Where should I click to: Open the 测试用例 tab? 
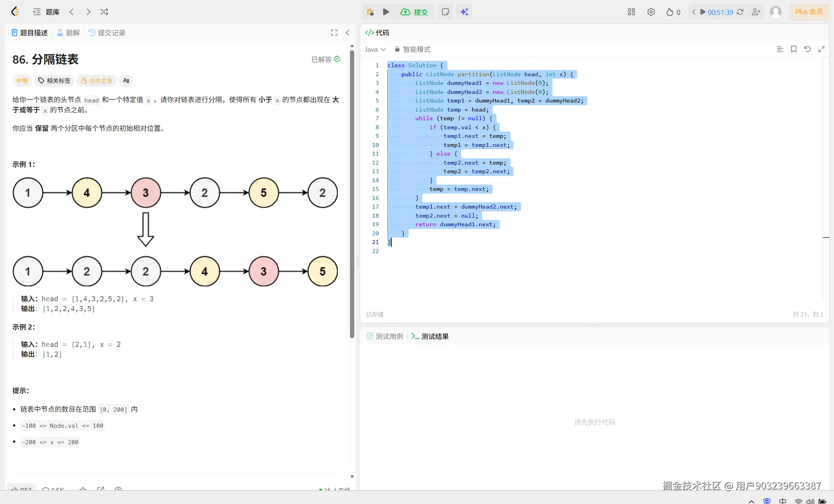385,336
